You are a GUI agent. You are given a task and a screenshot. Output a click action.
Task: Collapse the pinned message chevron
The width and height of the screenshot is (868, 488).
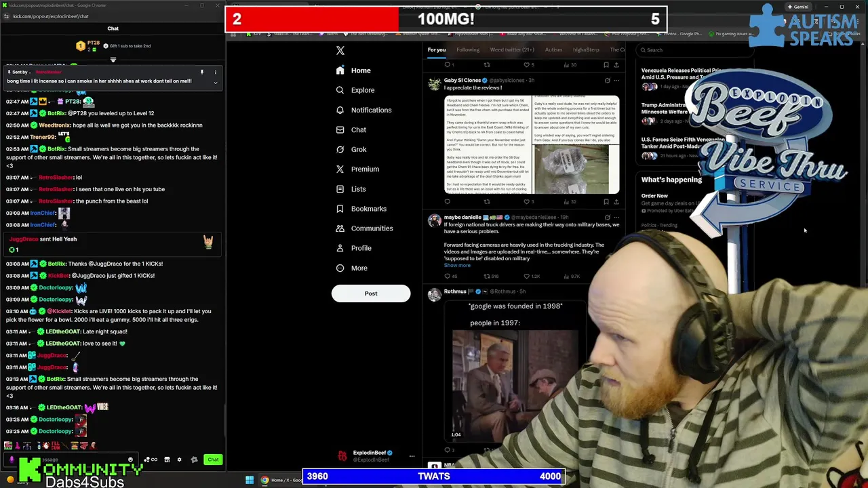(216, 83)
